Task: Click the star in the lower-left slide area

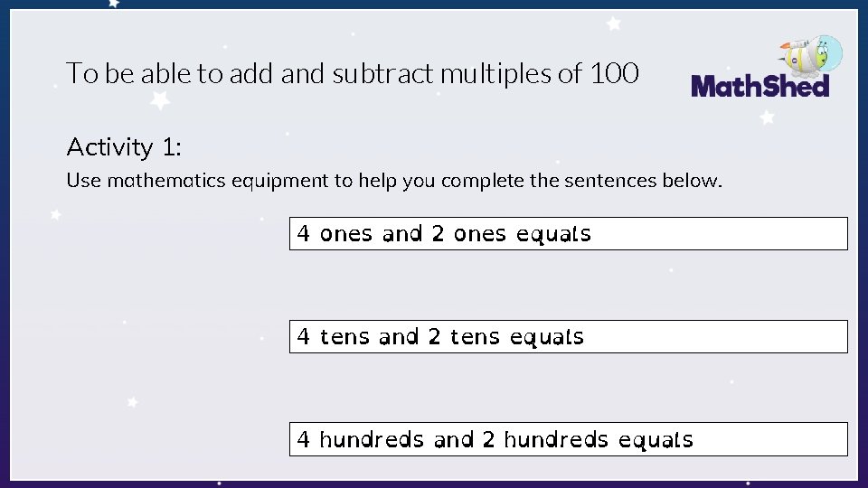Action: 133,401
